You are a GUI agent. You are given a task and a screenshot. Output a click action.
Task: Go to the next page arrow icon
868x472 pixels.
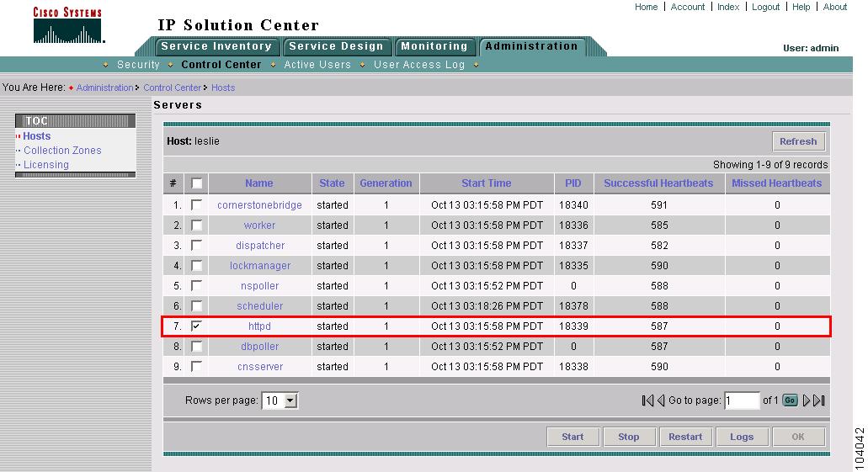point(806,400)
